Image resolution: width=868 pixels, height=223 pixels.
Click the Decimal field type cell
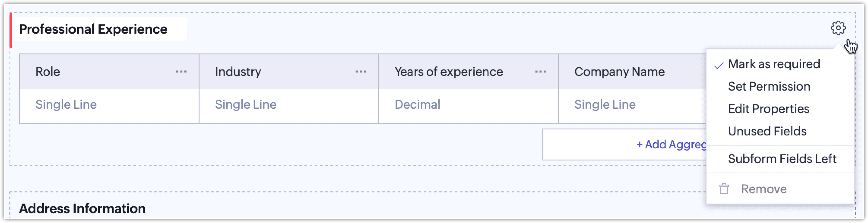click(x=417, y=105)
